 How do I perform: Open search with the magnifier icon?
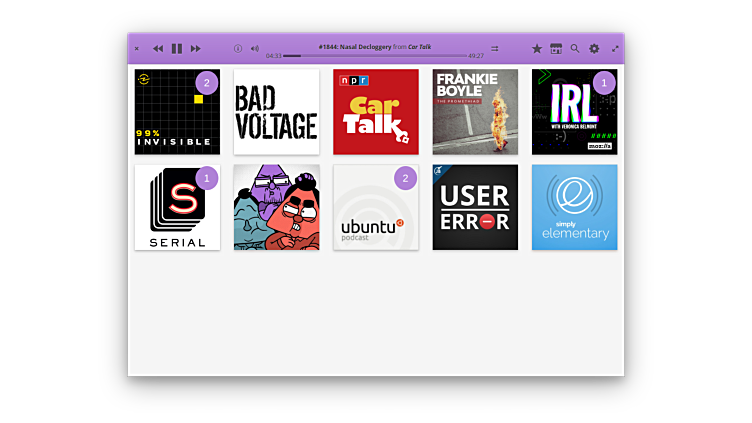click(x=575, y=48)
